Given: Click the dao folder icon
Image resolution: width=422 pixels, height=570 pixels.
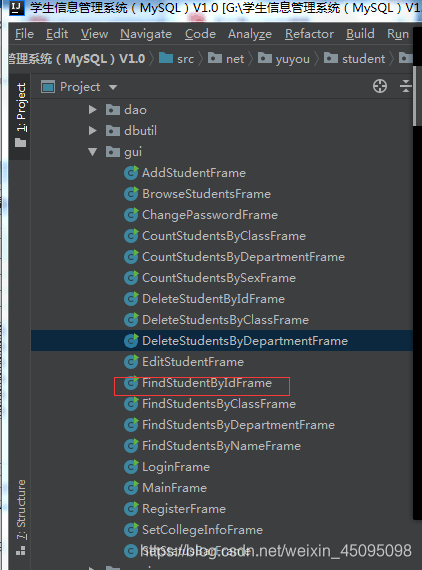Looking at the screenshot, I should pos(113,110).
